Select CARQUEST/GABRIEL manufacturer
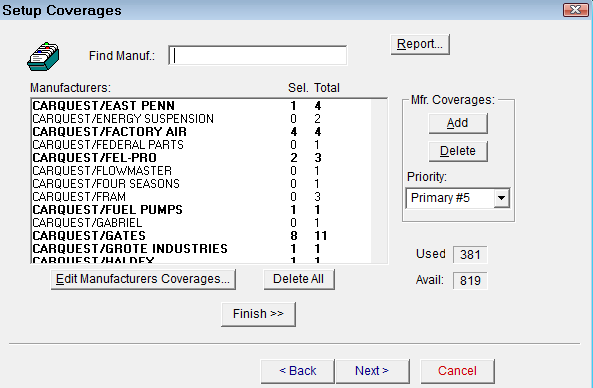Screen dimensions: 593x388 pyautogui.click(x=201, y=222)
